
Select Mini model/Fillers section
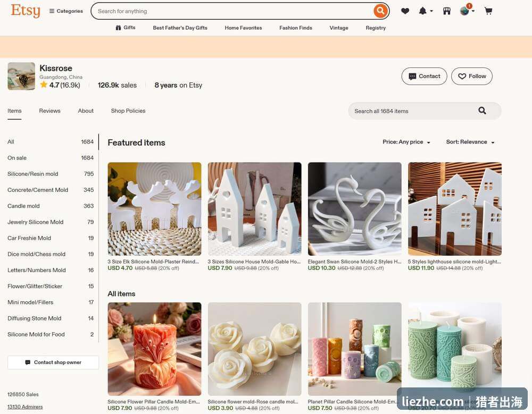point(51,302)
